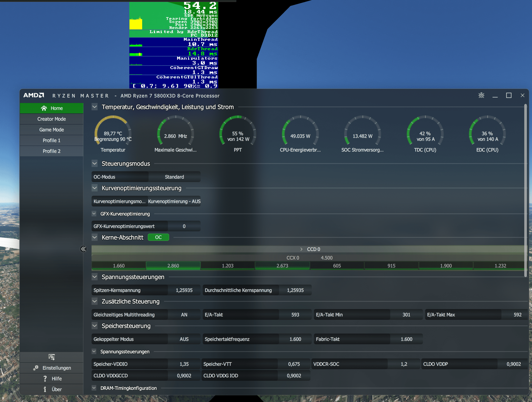Switch to Profile 2
The image size is (532, 402).
pyautogui.click(x=51, y=151)
